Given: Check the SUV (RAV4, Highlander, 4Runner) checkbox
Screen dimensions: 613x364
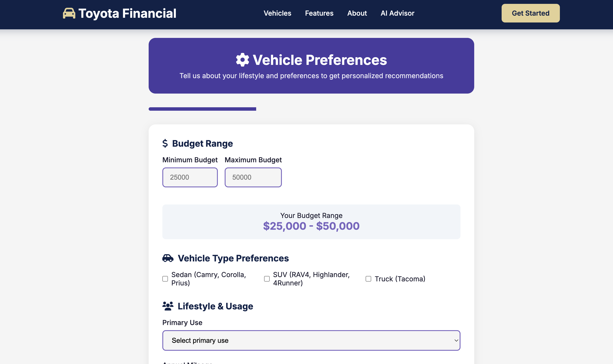Looking at the screenshot, I should click(267, 279).
